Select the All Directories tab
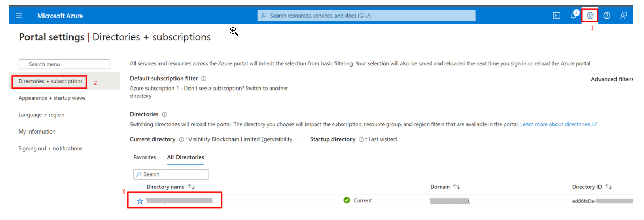This screenshot has height=220, width=644. 185,157
